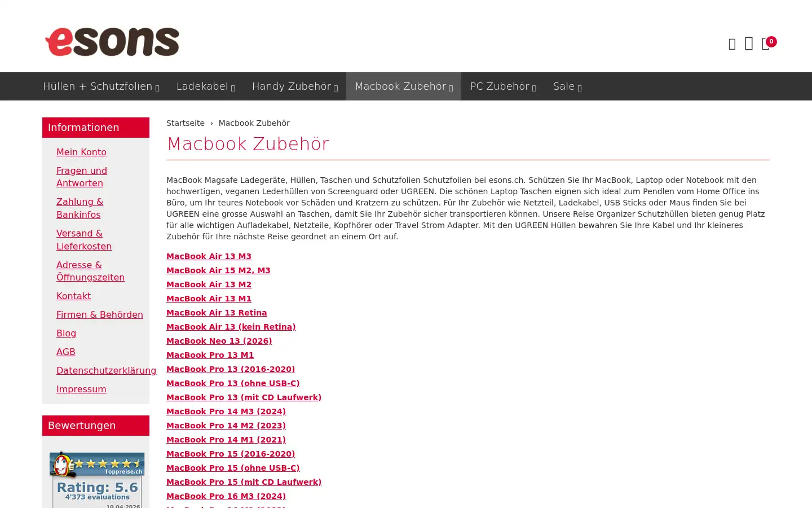Viewport: 812px width, 508px height.
Task: Open the Datenschutzerklärung link
Action: pyautogui.click(x=106, y=370)
